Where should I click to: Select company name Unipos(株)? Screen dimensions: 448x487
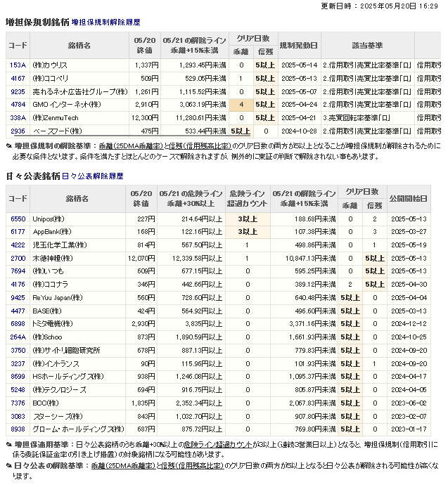pyautogui.click(x=49, y=219)
